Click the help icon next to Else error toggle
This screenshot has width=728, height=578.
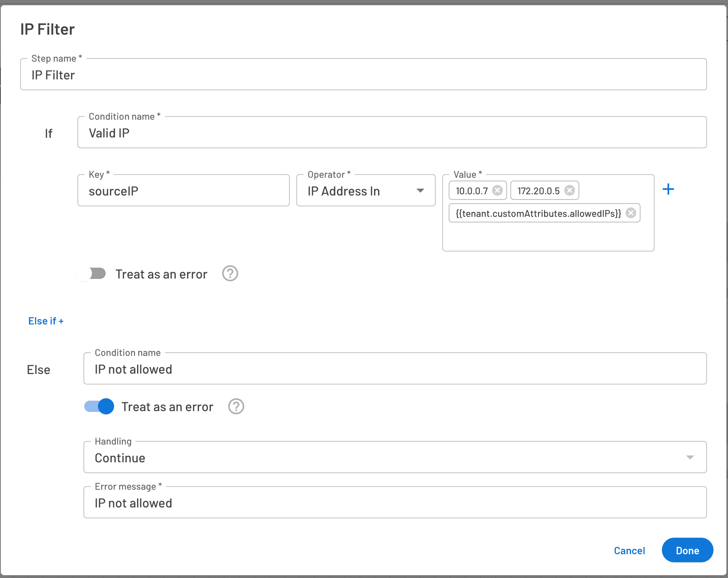click(x=236, y=407)
